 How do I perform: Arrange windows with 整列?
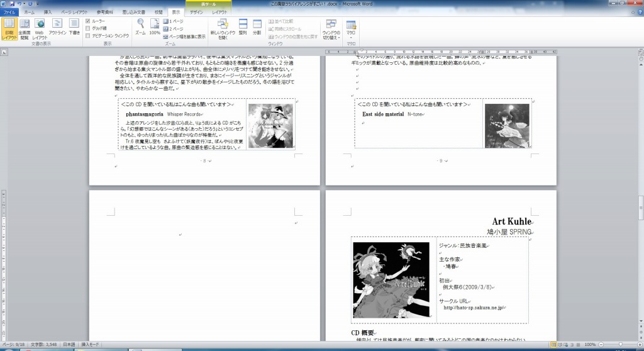(243, 26)
